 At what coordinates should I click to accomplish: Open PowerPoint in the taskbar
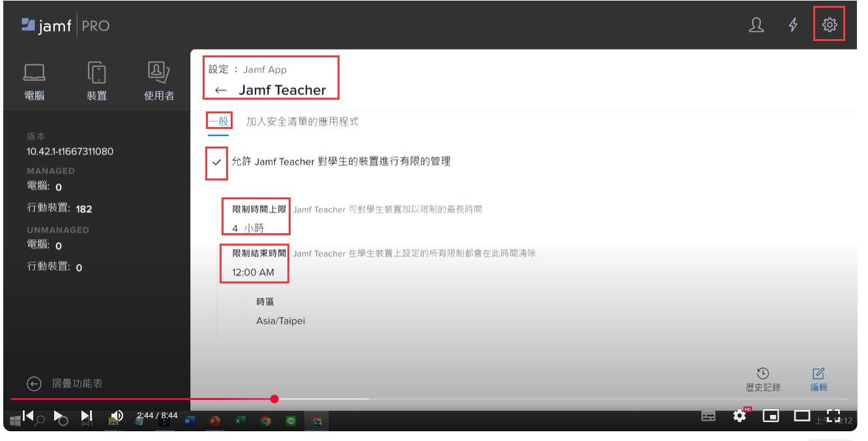pos(215,421)
